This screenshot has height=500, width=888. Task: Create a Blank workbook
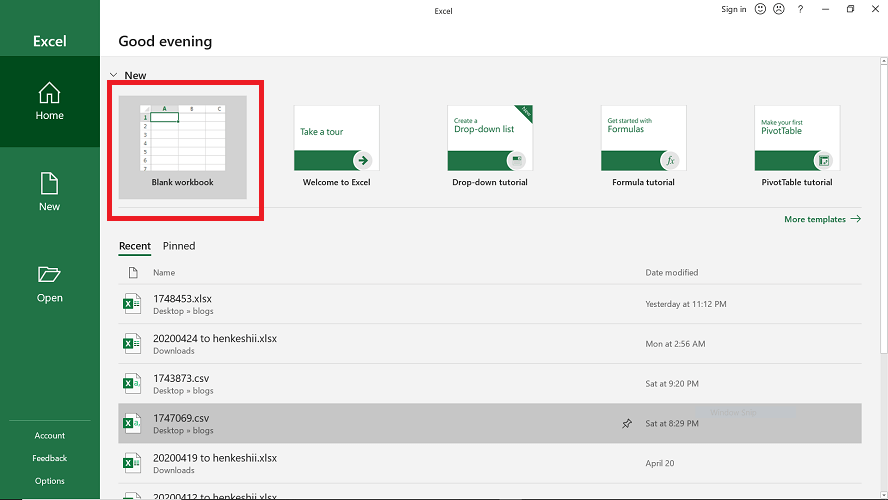click(182, 147)
